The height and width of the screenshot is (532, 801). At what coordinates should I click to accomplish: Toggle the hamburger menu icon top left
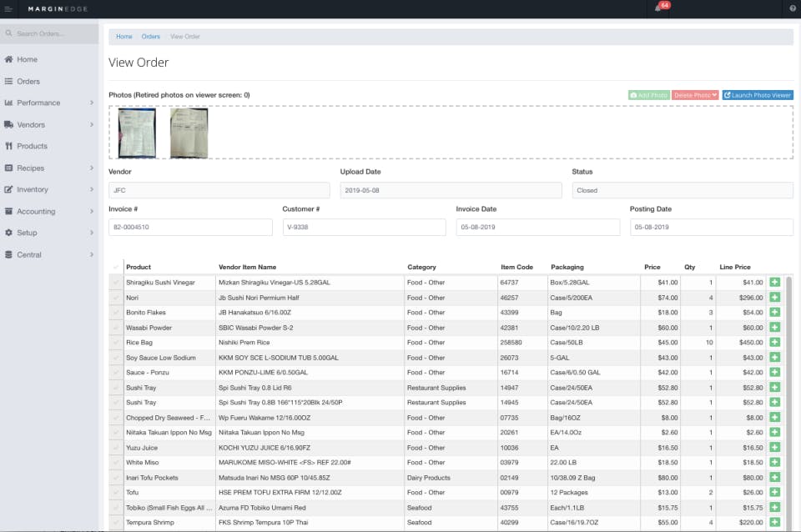(10, 8)
